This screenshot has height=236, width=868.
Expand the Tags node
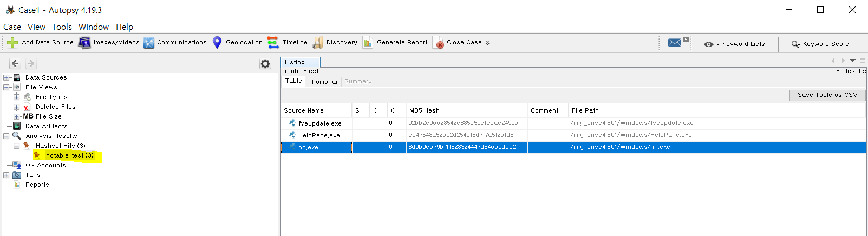coord(6,175)
